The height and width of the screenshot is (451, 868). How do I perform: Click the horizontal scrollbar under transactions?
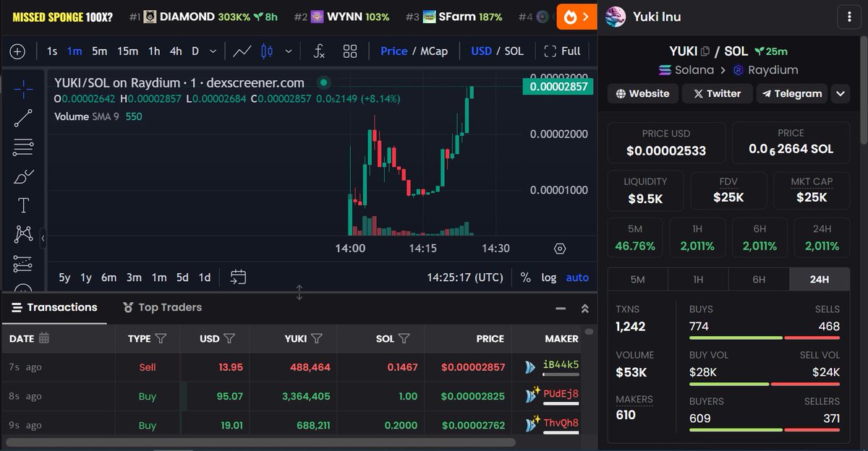coord(260,442)
